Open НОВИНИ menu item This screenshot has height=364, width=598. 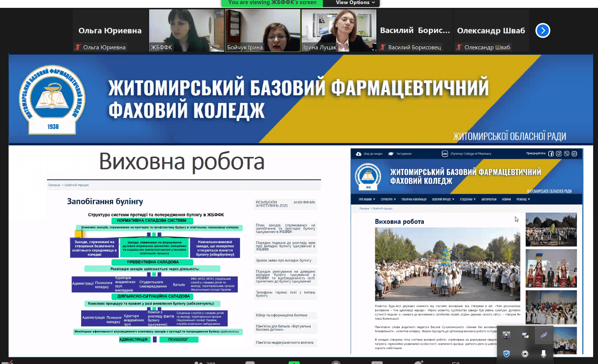point(506,200)
